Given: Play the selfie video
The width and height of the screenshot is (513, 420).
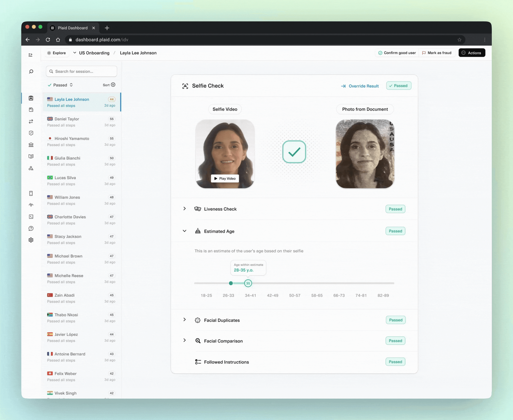Looking at the screenshot, I should (225, 178).
